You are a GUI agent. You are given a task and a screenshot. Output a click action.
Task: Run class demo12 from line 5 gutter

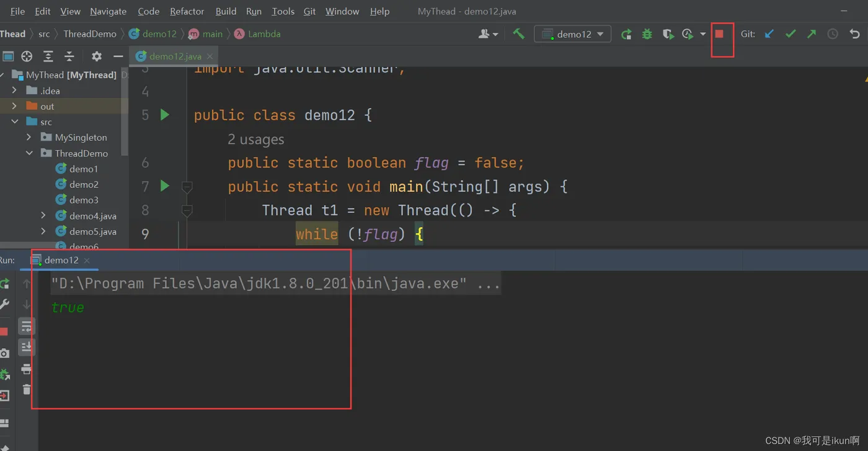coord(164,115)
